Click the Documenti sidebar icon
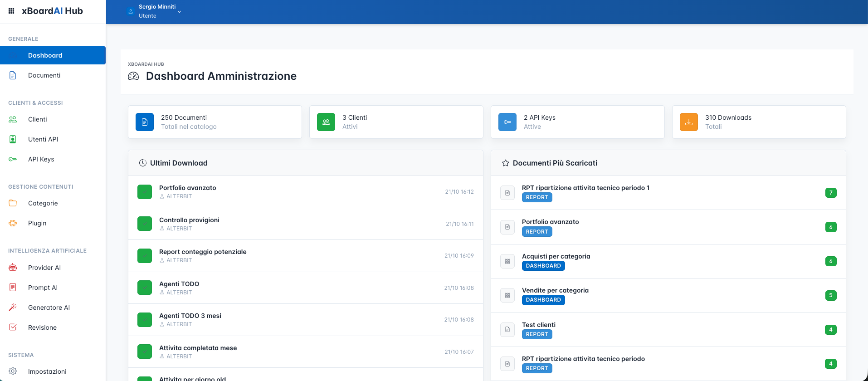868x381 pixels. click(13, 75)
